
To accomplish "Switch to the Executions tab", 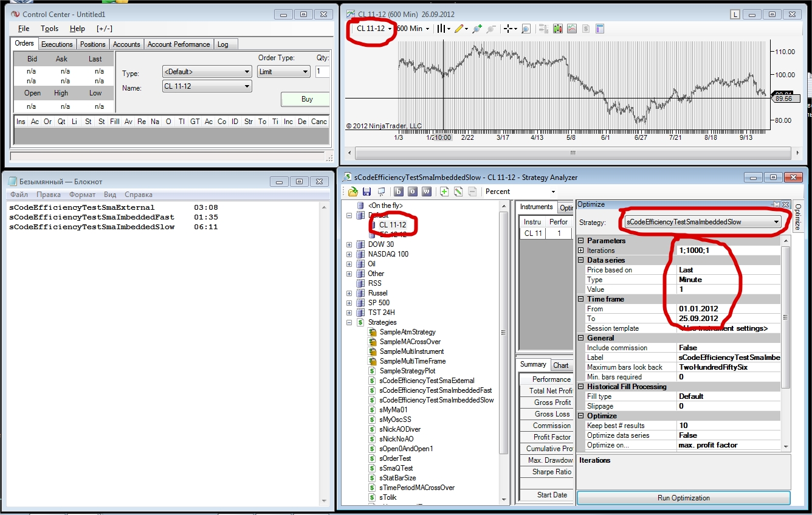I will coord(57,44).
